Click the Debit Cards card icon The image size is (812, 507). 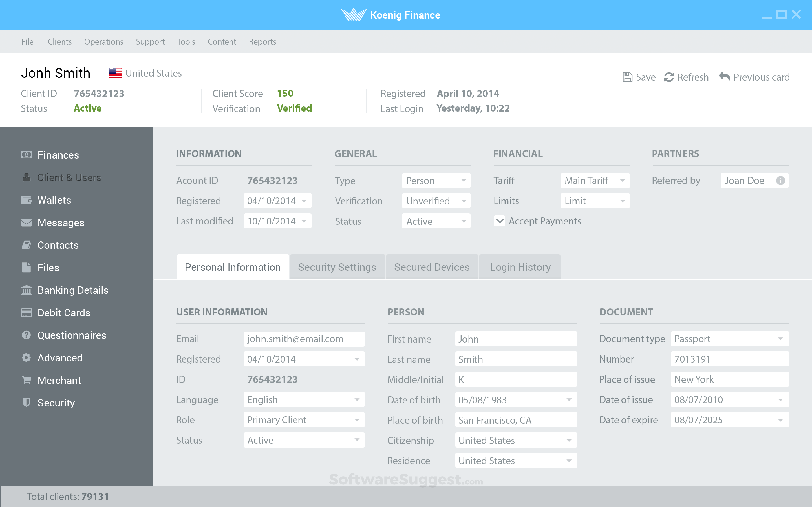(26, 313)
